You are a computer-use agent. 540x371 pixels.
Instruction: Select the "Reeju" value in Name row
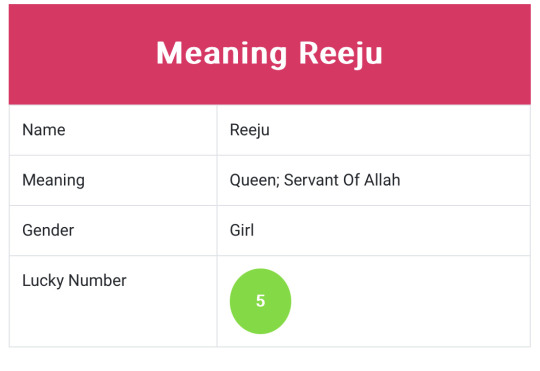coord(250,130)
